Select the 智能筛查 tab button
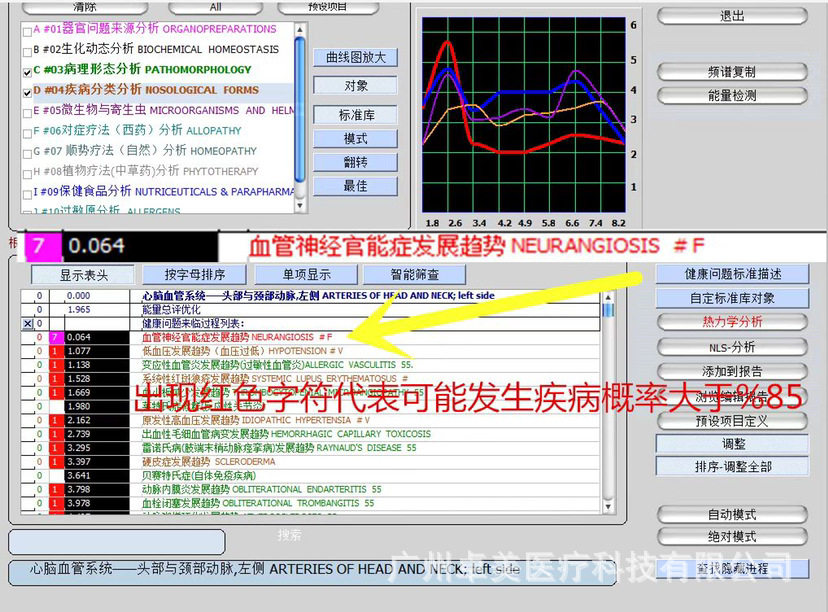Viewport: 828px width, 612px height. (415, 275)
